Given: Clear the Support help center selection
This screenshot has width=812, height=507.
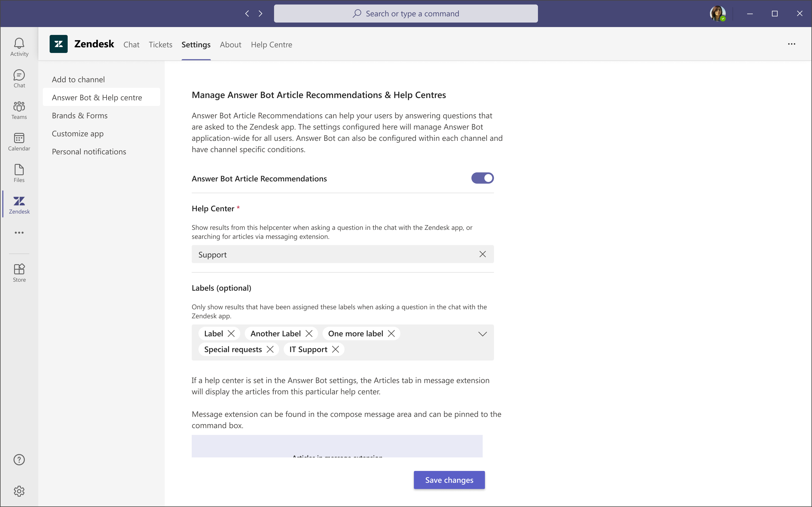Looking at the screenshot, I should click(482, 253).
